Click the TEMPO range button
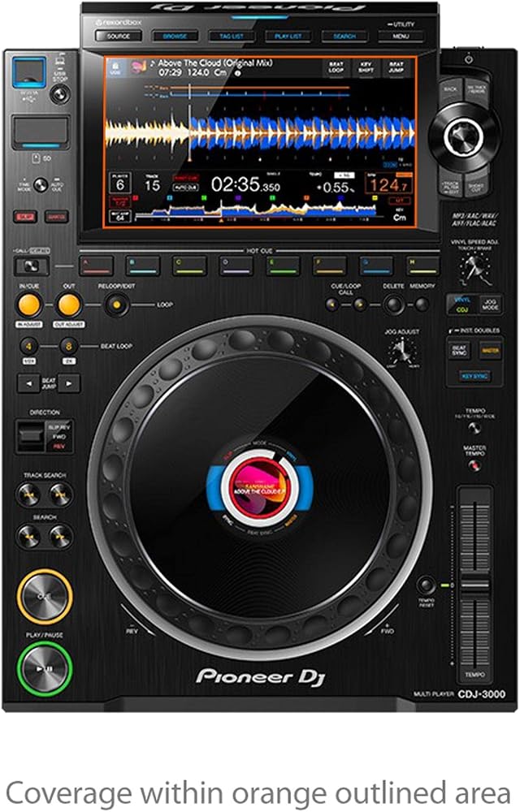Viewport: 520px width, 812px height. [474, 428]
